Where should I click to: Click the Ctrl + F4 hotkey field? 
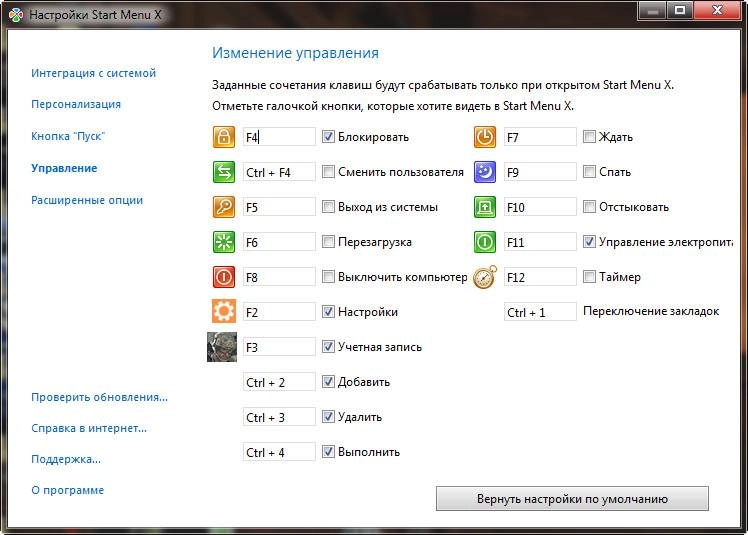point(279,172)
